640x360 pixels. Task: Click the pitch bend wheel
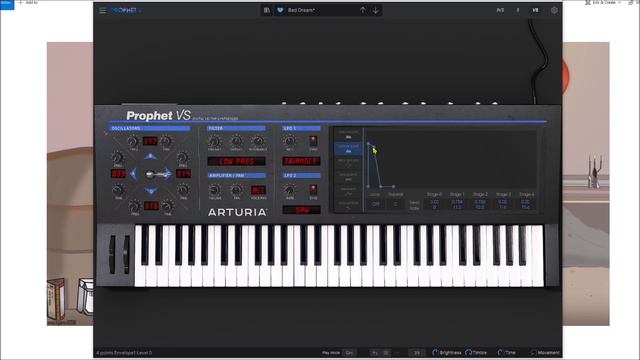pos(112,255)
